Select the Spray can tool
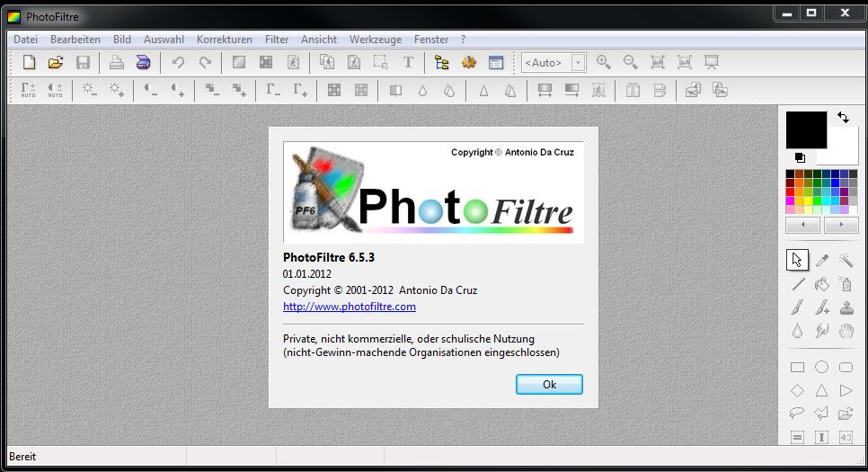The image size is (868, 472). (846, 284)
